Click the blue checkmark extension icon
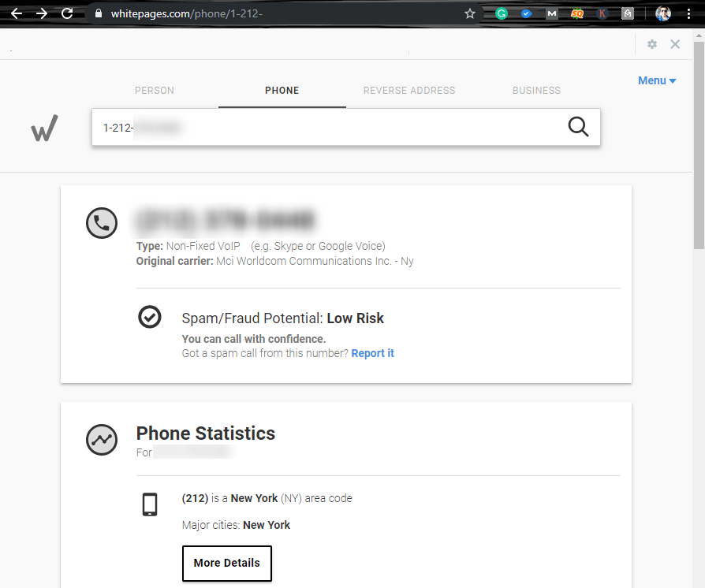Image resolution: width=705 pixels, height=588 pixels. 526,13
